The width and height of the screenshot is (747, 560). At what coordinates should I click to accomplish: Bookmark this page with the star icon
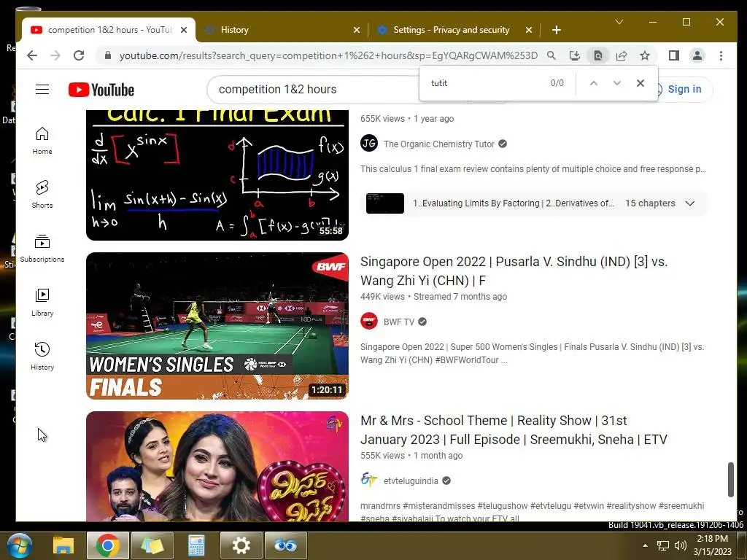pyautogui.click(x=645, y=55)
